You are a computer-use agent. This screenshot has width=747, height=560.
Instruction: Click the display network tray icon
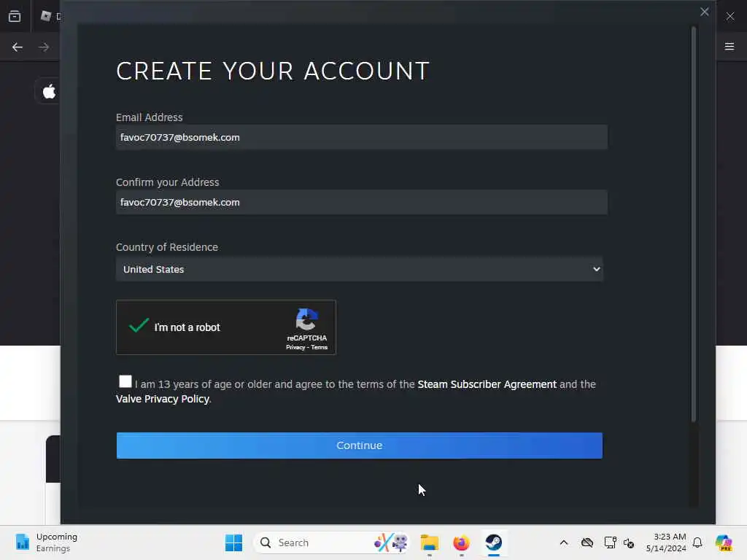(x=610, y=542)
